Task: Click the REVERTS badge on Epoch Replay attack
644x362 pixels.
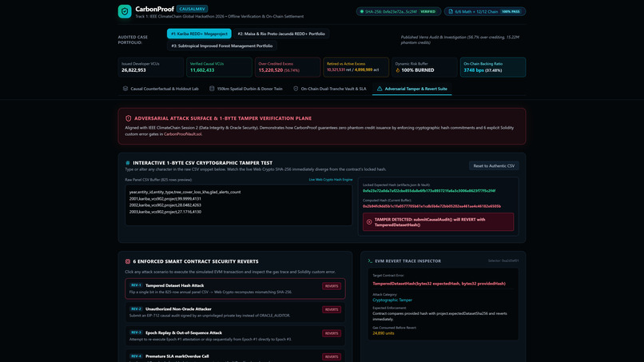Action: tap(332, 333)
